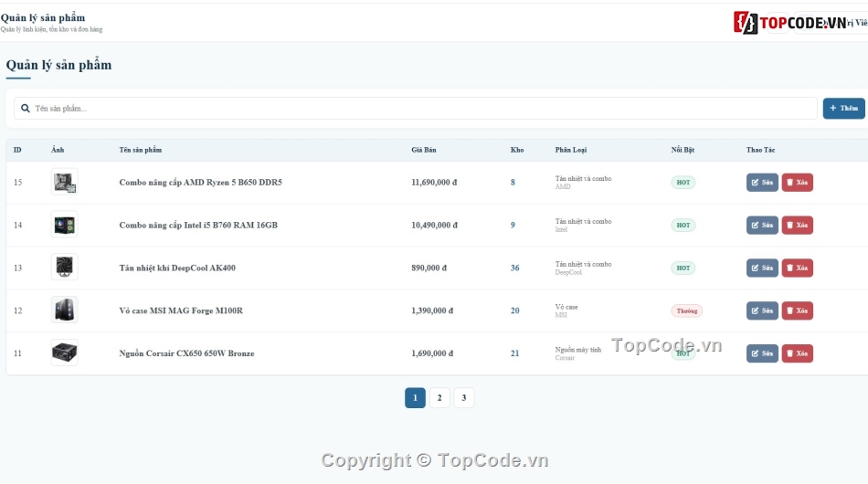Screen dimensions: 868x484
Task: Delete MSI MAG Forge M100R case
Action: 797,310
